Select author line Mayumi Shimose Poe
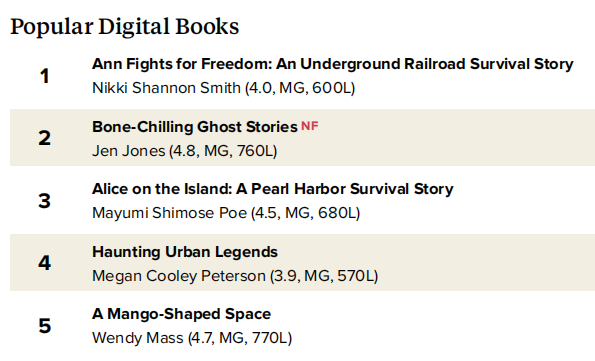Image resolution: width=595 pixels, height=361 pixels. pyautogui.click(x=226, y=213)
